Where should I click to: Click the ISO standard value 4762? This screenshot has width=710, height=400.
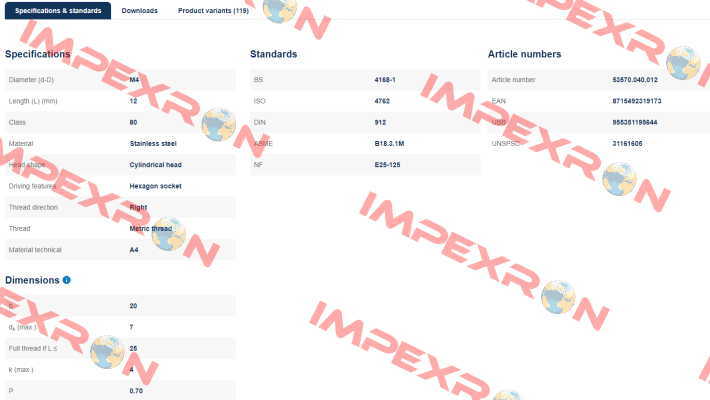(382, 101)
